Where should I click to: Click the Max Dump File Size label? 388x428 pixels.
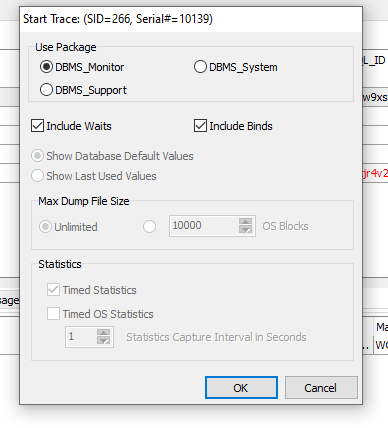84,201
